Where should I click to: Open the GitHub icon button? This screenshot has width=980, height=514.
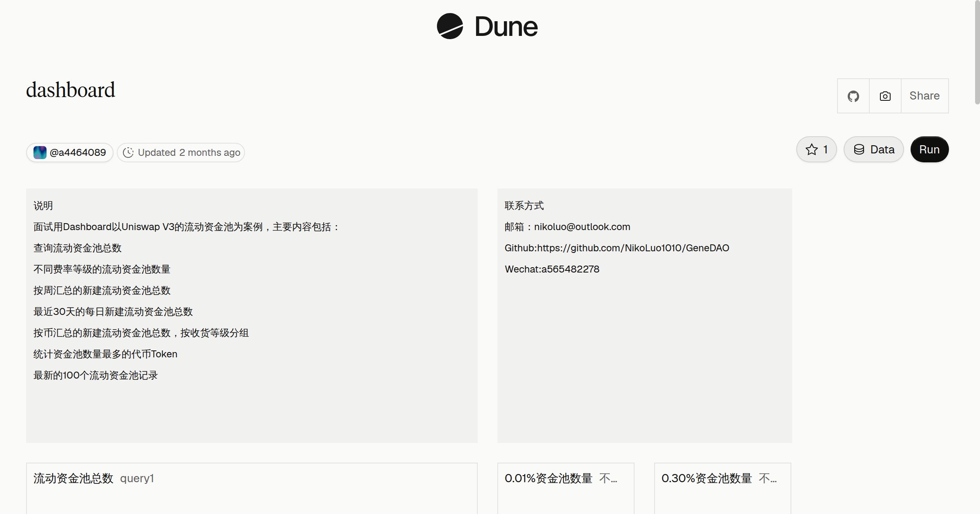point(853,96)
